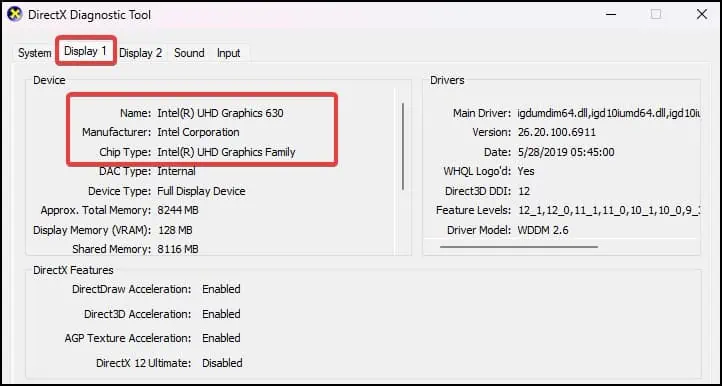
Task: Click the driver version 26.20.100.6911
Action: click(557, 133)
